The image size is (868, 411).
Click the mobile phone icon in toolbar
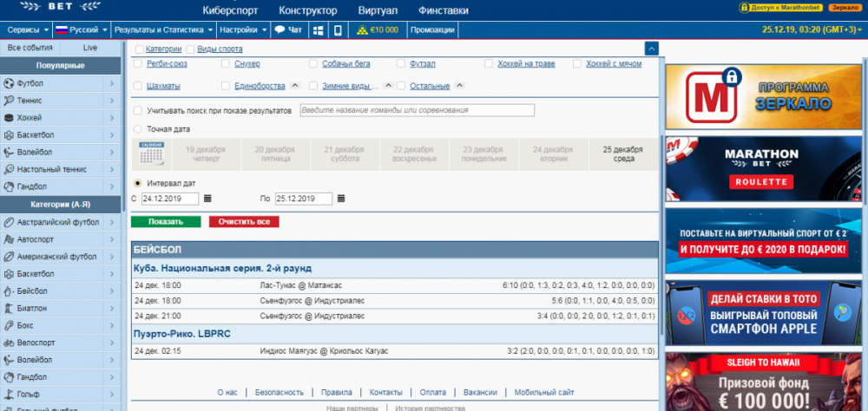[x=338, y=29]
